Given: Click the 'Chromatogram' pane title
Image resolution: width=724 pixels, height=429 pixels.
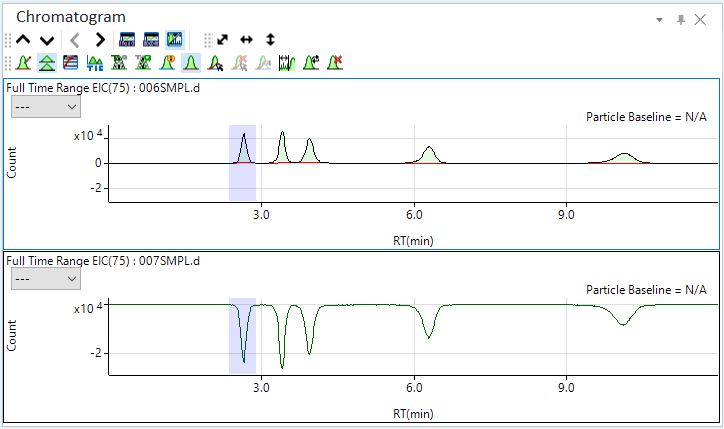Looking at the screenshot, I should (x=71, y=17).
